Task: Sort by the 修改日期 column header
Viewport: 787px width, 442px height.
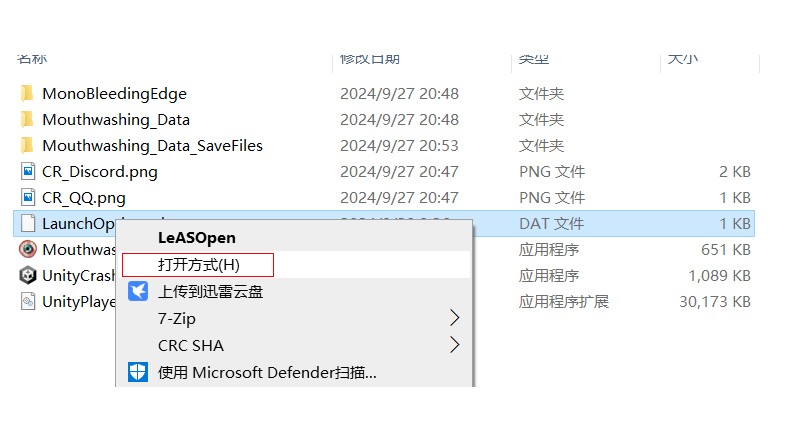Action: click(370, 59)
